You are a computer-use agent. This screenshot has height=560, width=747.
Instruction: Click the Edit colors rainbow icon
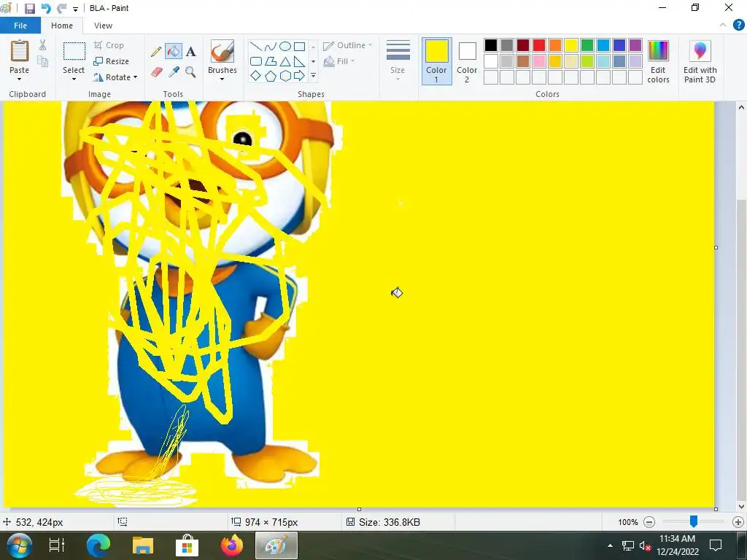click(x=658, y=51)
